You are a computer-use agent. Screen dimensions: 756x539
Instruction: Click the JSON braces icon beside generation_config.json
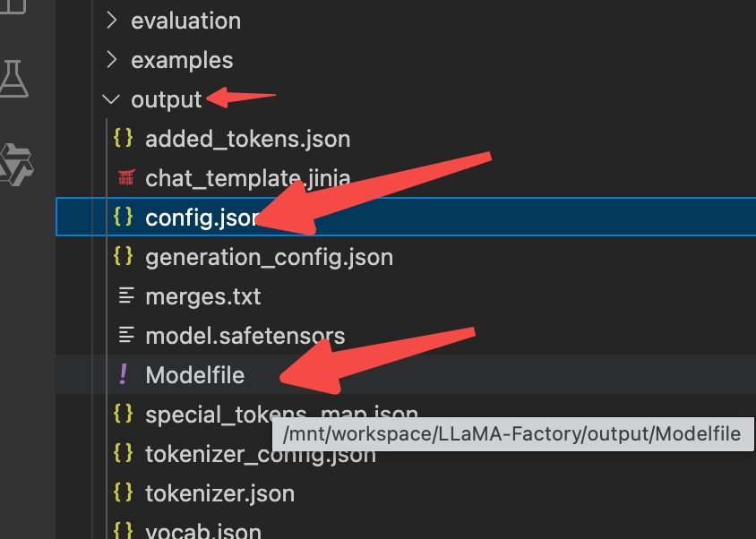tap(125, 257)
